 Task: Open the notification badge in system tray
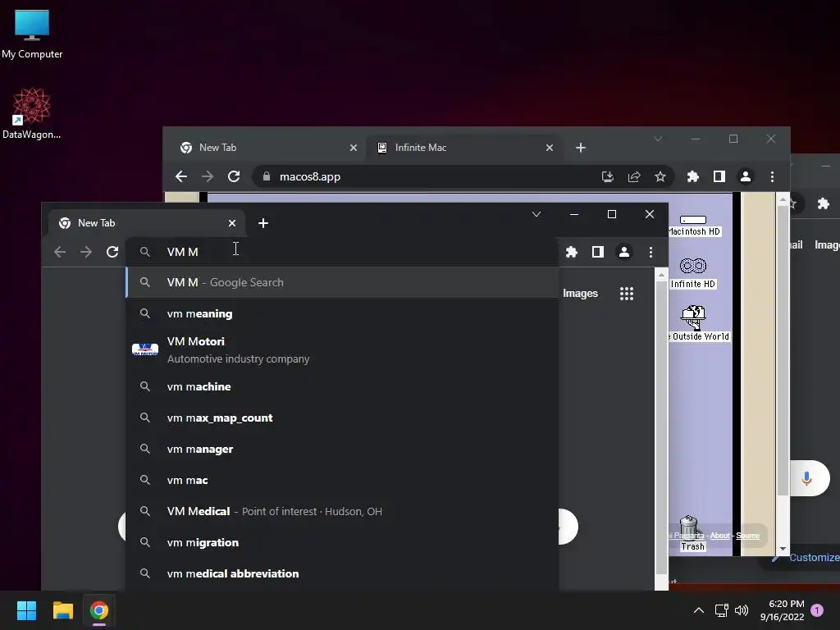tap(817, 610)
